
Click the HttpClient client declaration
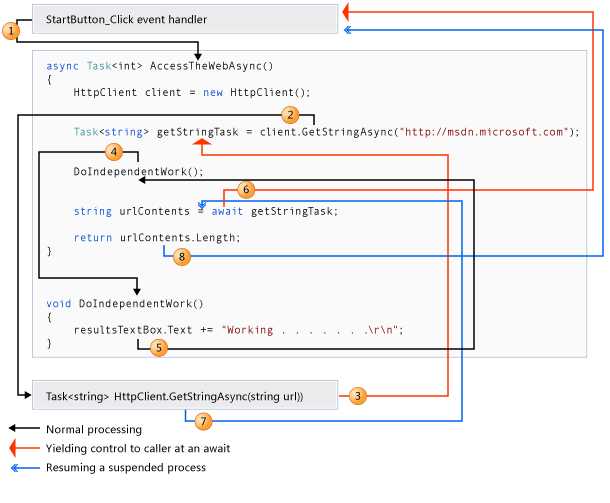[x=127, y=93]
